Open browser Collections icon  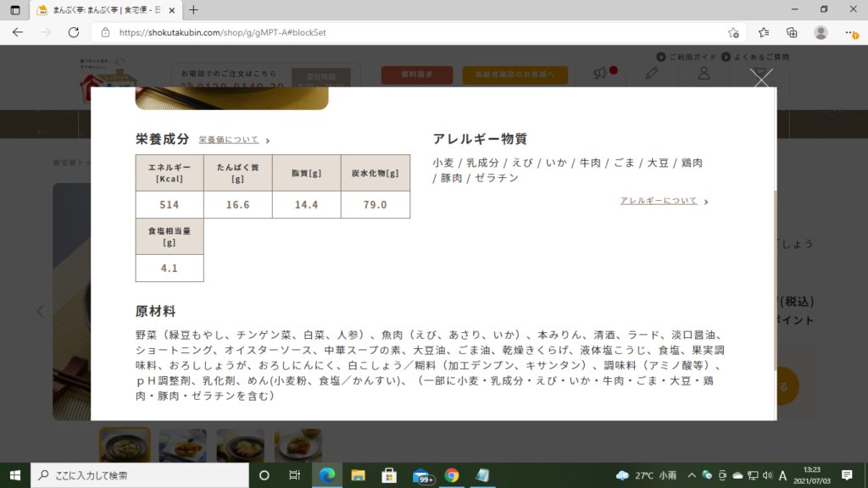793,33
